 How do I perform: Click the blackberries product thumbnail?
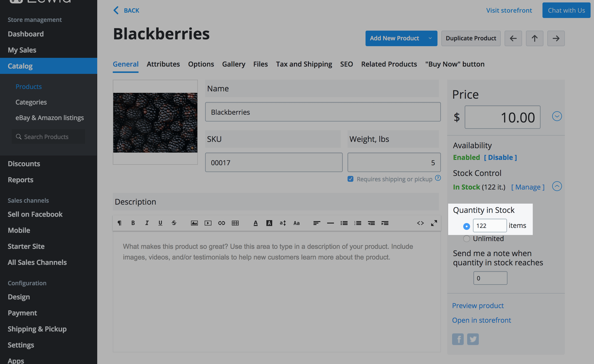155,122
